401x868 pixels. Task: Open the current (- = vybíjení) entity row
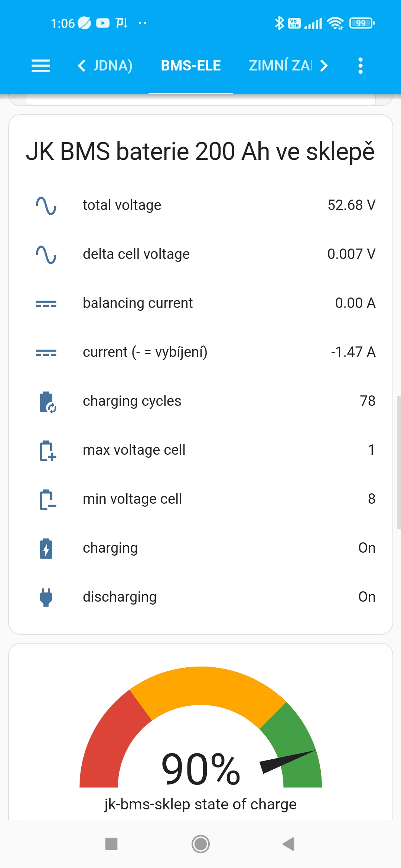point(145,352)
